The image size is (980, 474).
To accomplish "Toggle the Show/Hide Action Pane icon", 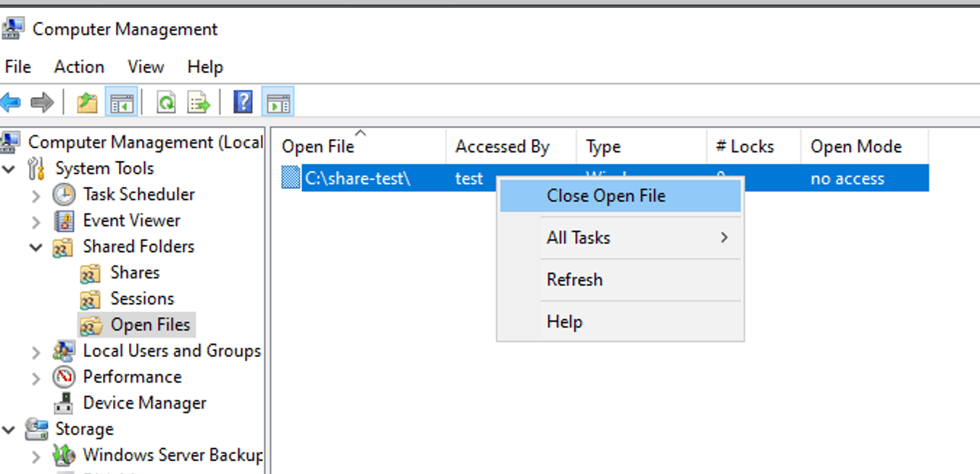I will 278,101.
